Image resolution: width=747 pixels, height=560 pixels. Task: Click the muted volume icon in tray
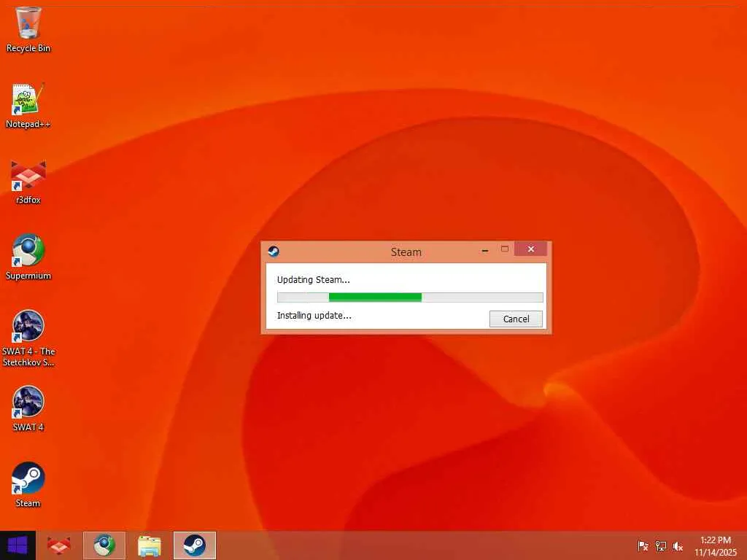[678, 545]
